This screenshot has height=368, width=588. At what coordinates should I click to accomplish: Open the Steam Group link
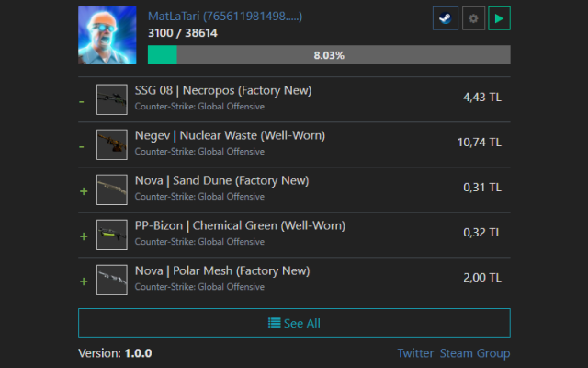pos(475,353)
